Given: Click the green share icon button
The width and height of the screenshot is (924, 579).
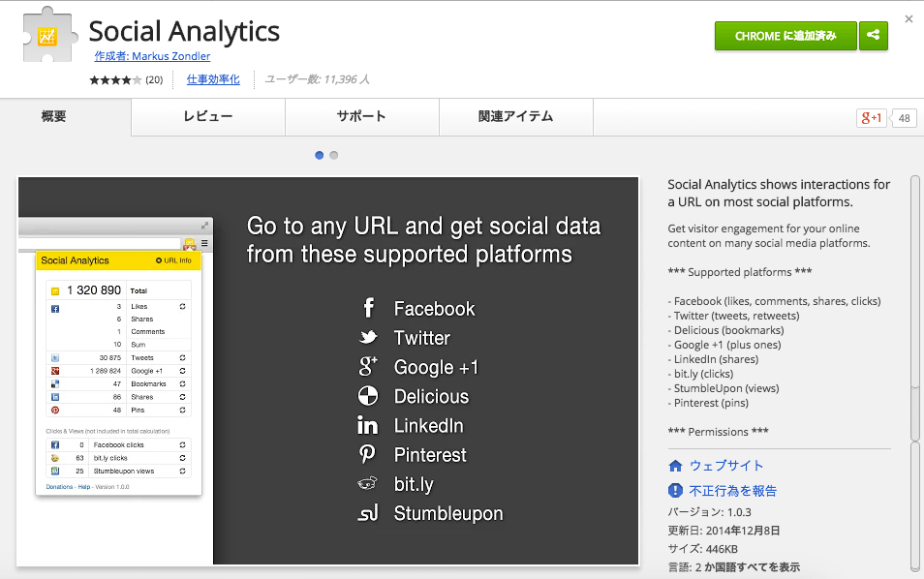Looking at the screenshot, I should (x=874, y=36).
